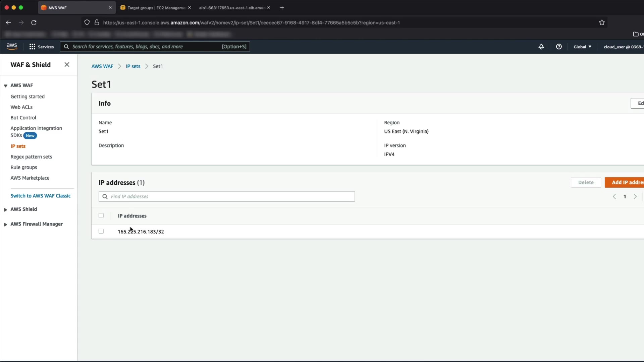Open the notifications bell icon

tap(541, 47)
